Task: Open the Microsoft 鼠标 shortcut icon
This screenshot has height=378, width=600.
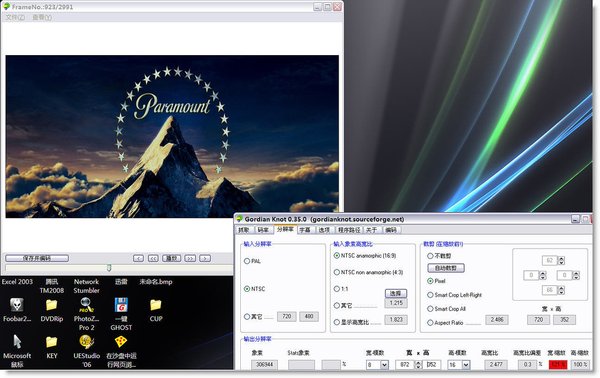Action: coord(17,341)
